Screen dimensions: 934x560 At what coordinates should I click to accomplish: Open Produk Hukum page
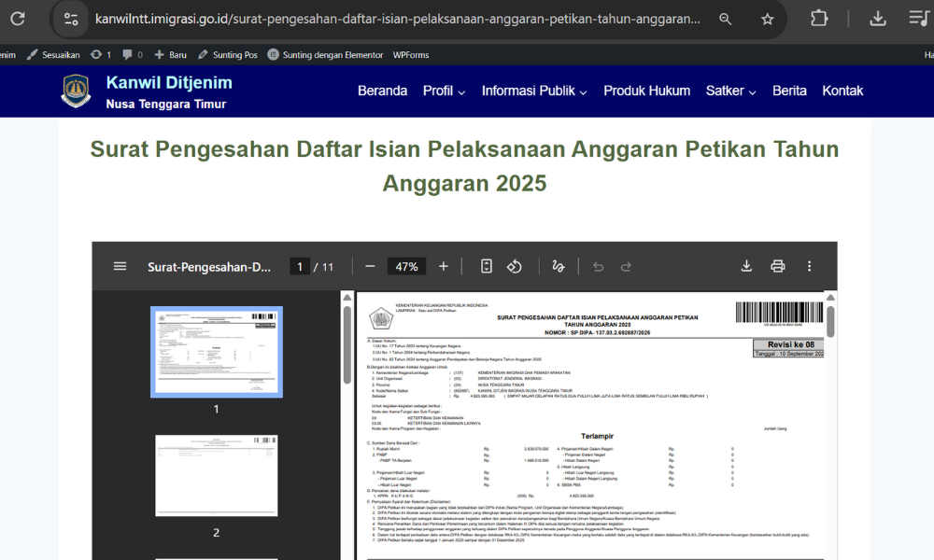coord(647,91)
